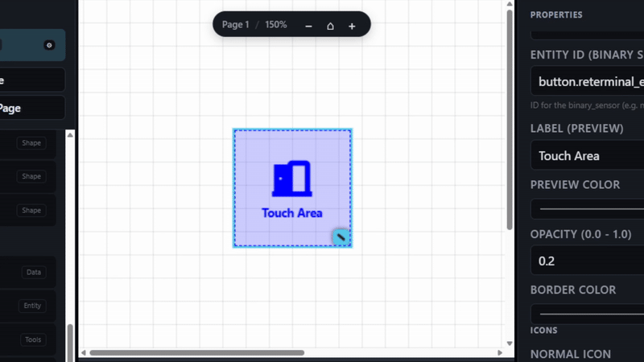This screenshot has width=644, height=362.
Task: Select the third Shape tag in sidebar
Action: [x=31, y=210]
